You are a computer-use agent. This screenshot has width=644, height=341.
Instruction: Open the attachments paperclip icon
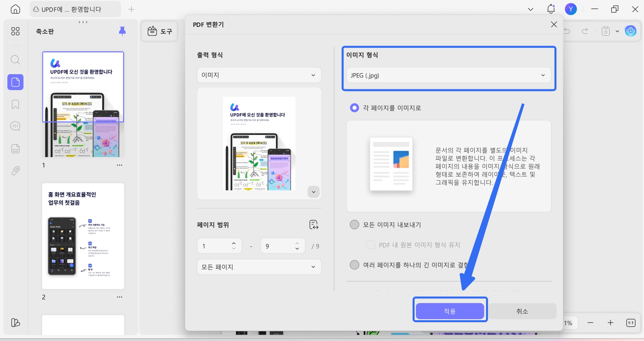15,171
